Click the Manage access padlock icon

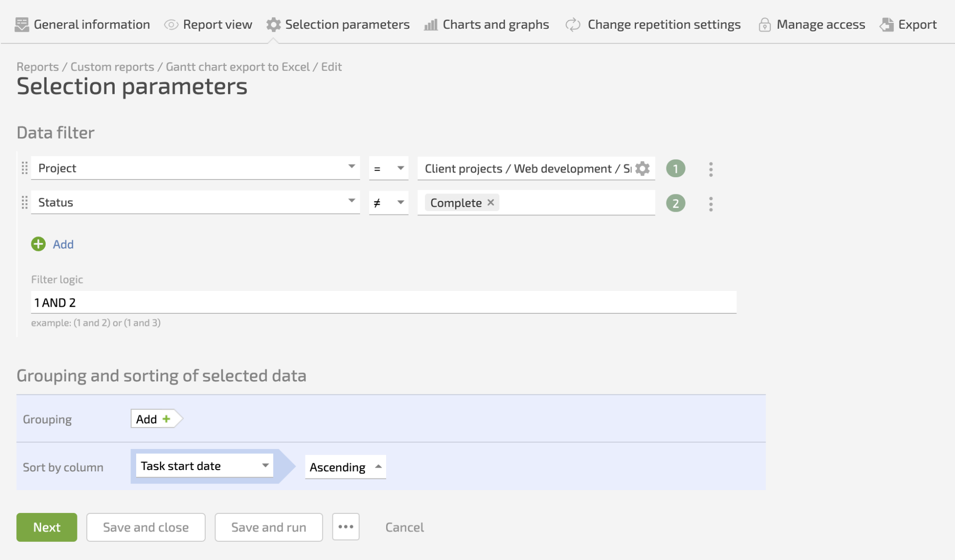(764, 24)
